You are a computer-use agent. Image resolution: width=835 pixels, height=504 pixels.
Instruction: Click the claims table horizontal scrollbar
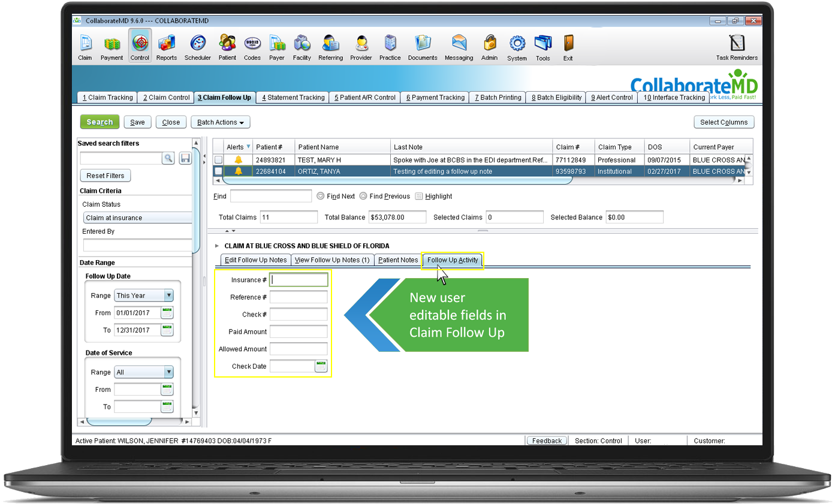click(397, 180)
